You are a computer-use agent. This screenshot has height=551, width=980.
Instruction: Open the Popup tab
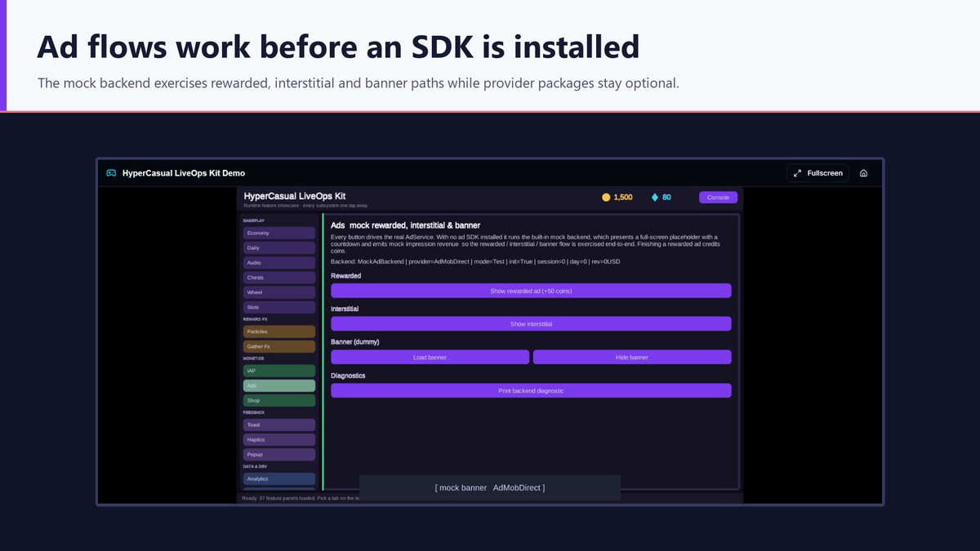point(279,454)
